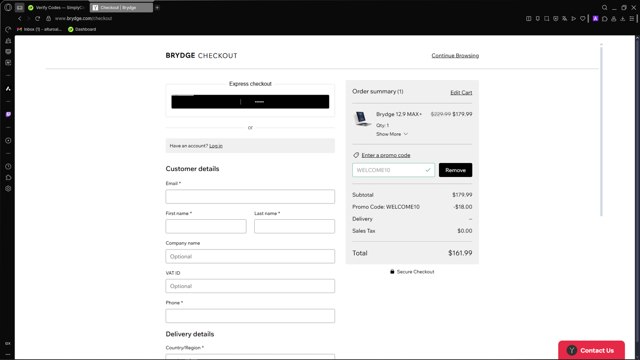
Task: Focus the Email input field
Action: click(x=250, y=196)
